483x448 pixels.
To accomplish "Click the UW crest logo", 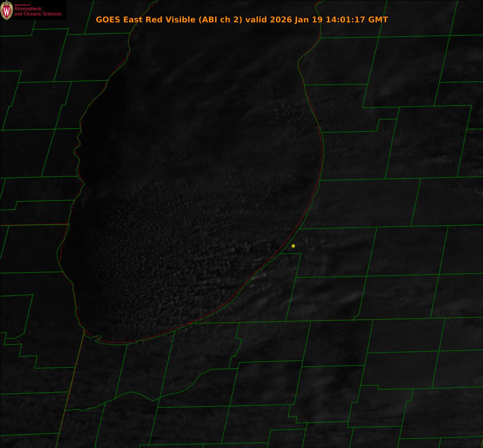I will coord(7,10).
